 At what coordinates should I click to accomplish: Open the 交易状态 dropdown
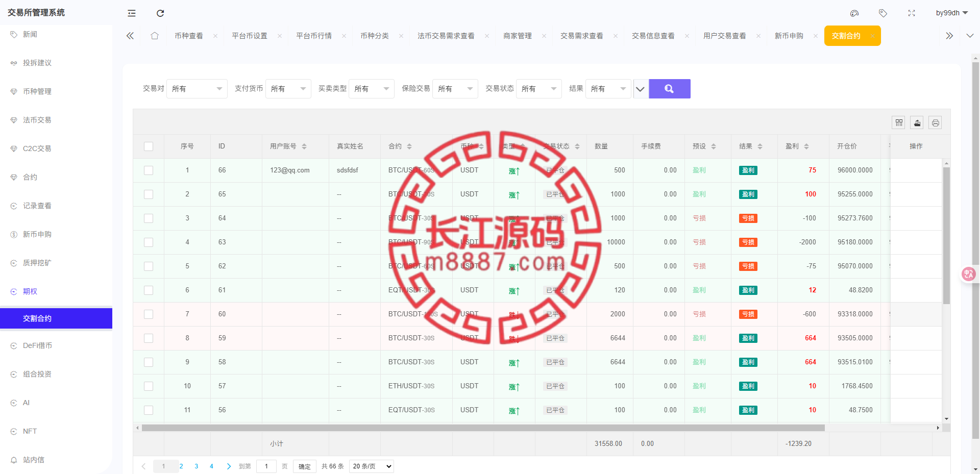tap(539, 89)
